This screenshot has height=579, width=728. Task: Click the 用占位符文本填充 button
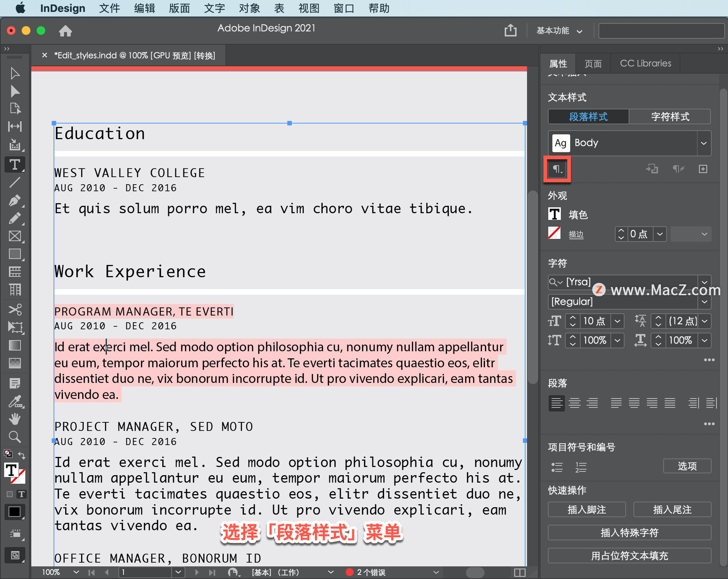point(629,555)
